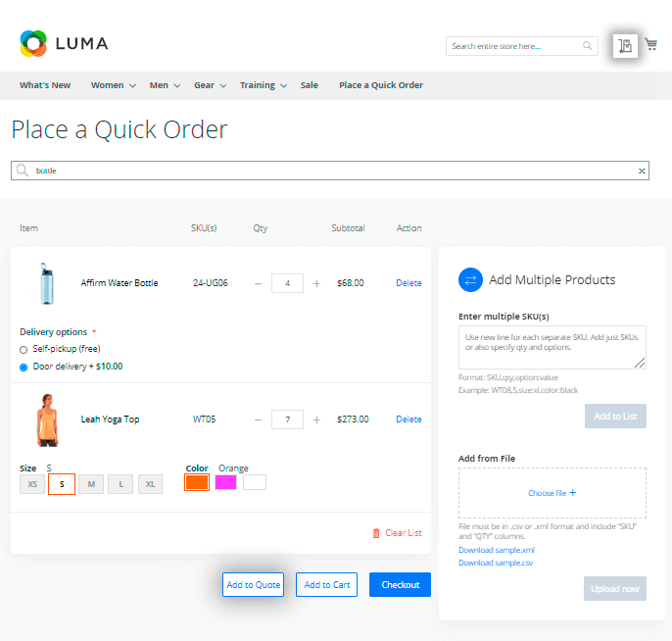The image size is (672, 641).
Task: Select the white color swatch
Action: coord(255,482)
